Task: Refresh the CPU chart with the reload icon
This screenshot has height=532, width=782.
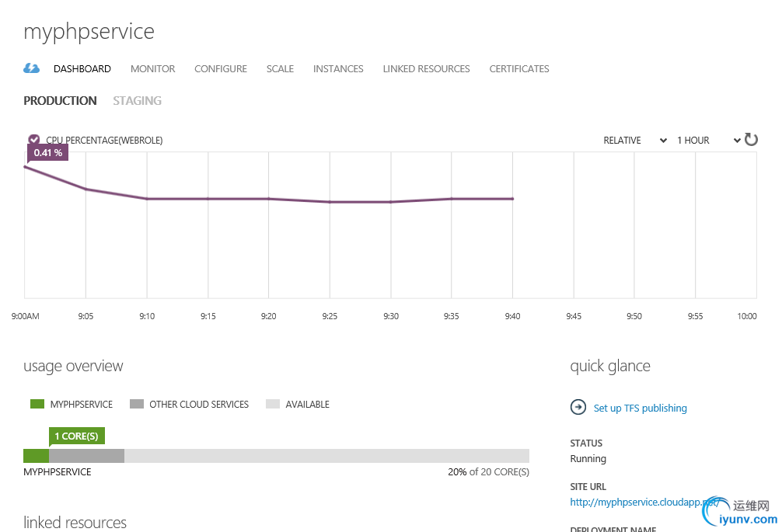Action: pos(751,140)
